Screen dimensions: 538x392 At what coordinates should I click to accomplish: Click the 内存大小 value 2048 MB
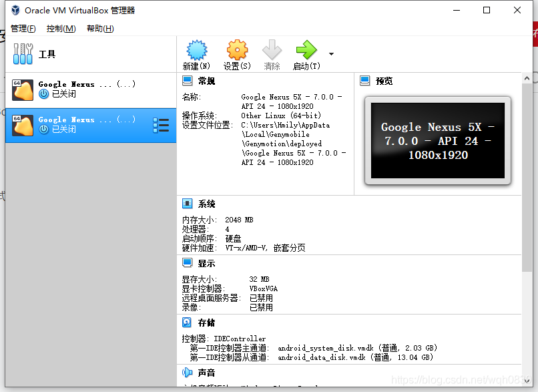(x=239, y=220)
